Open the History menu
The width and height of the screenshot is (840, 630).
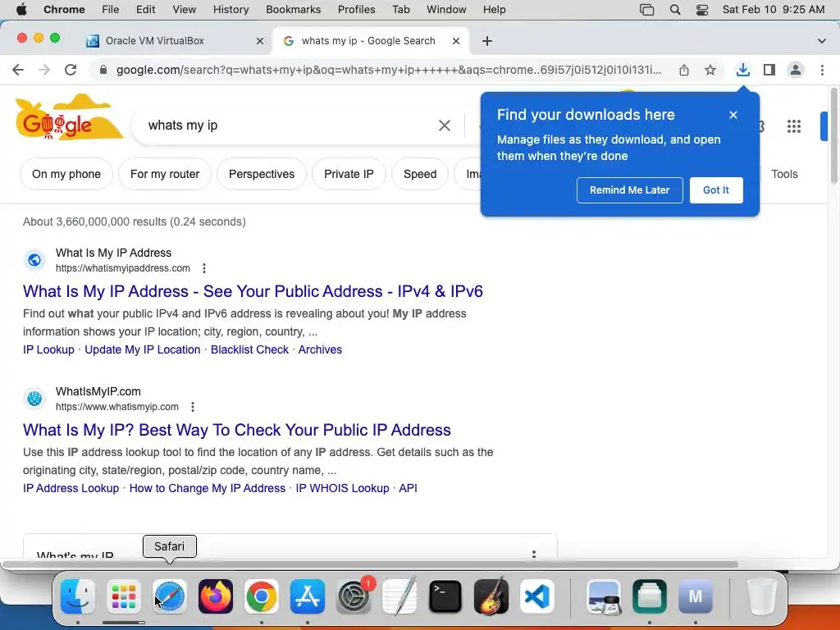231,10
